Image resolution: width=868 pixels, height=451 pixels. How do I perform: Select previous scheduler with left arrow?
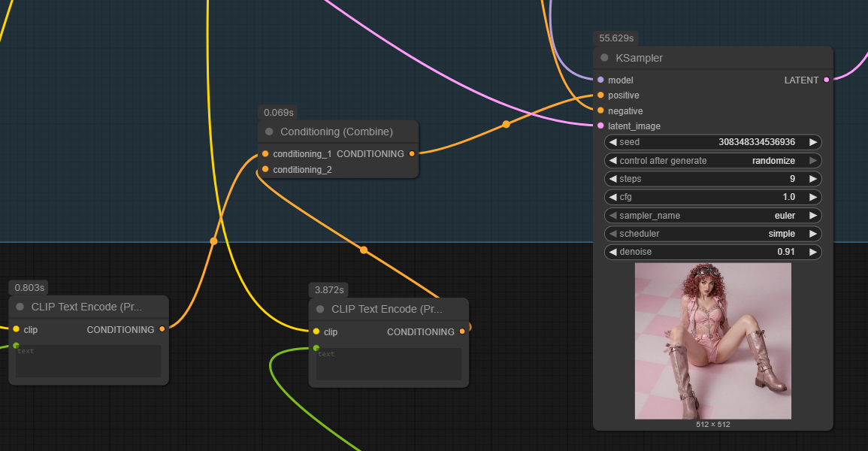[612, 234]
